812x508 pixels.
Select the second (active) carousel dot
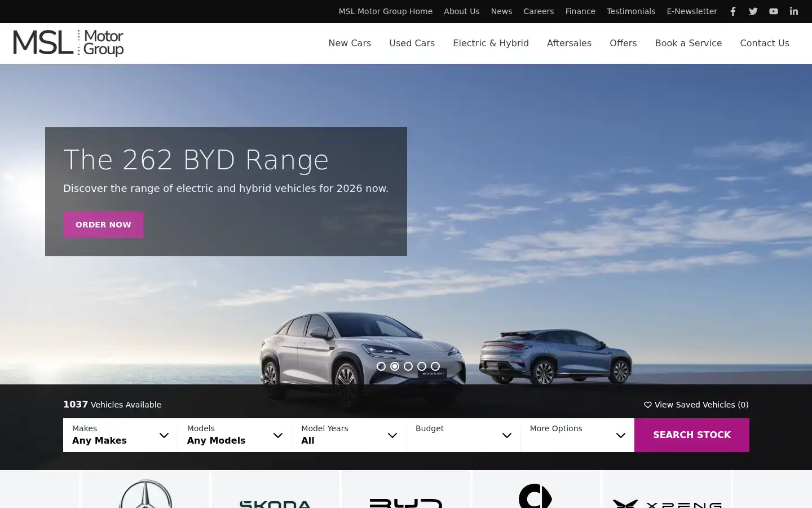coord(395,366)
